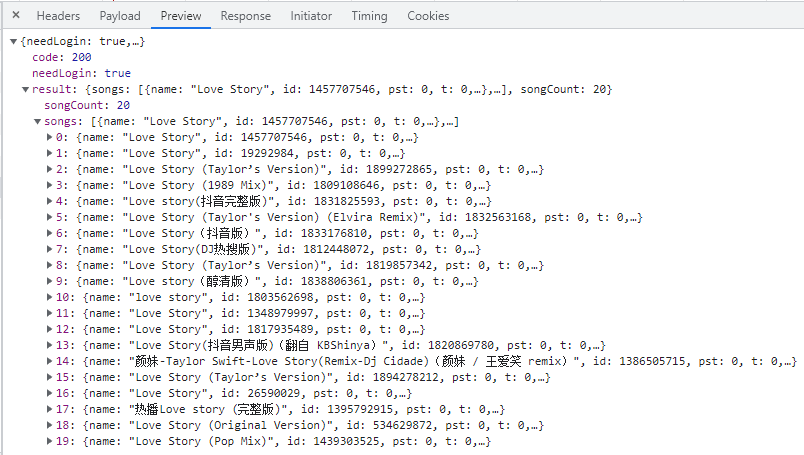Viewport: 804px width, 455px height.
Task: Expand song entry 4 id 1831825593
Action: (x=50, y=201)
